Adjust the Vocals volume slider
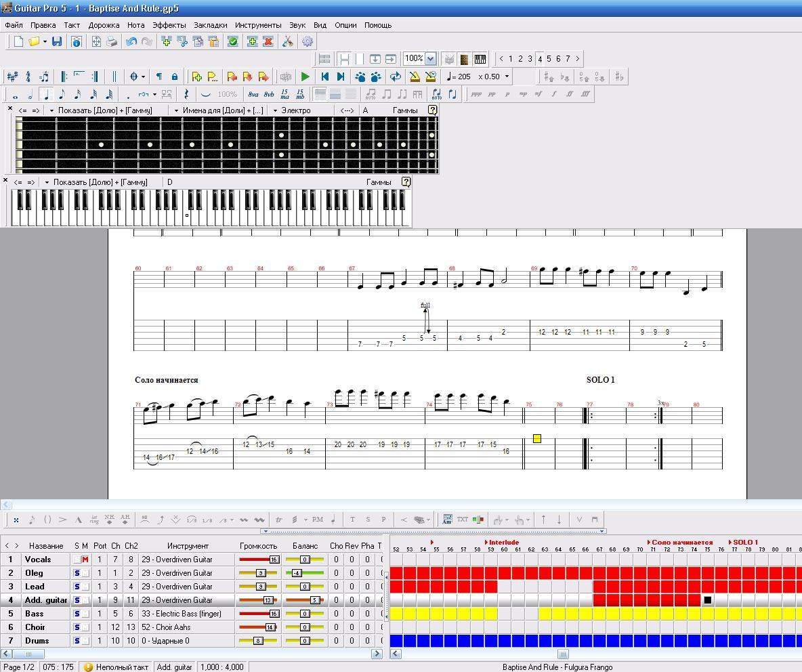 pos(259,560)
